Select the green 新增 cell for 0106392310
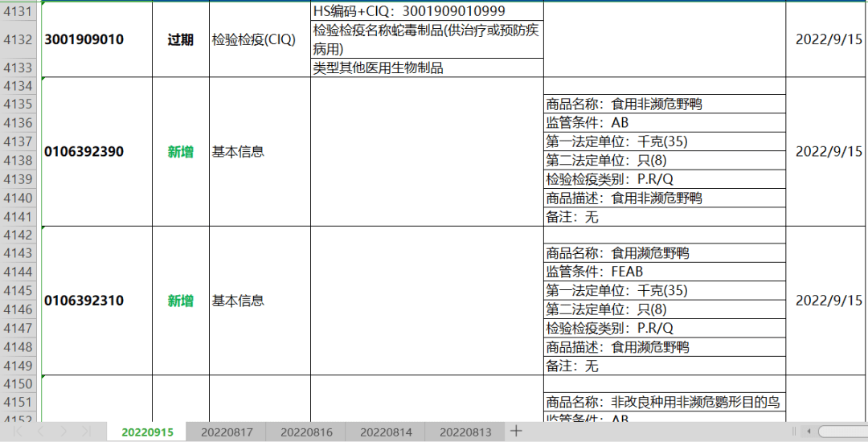 pyautogui.click(x=180, y=301)
